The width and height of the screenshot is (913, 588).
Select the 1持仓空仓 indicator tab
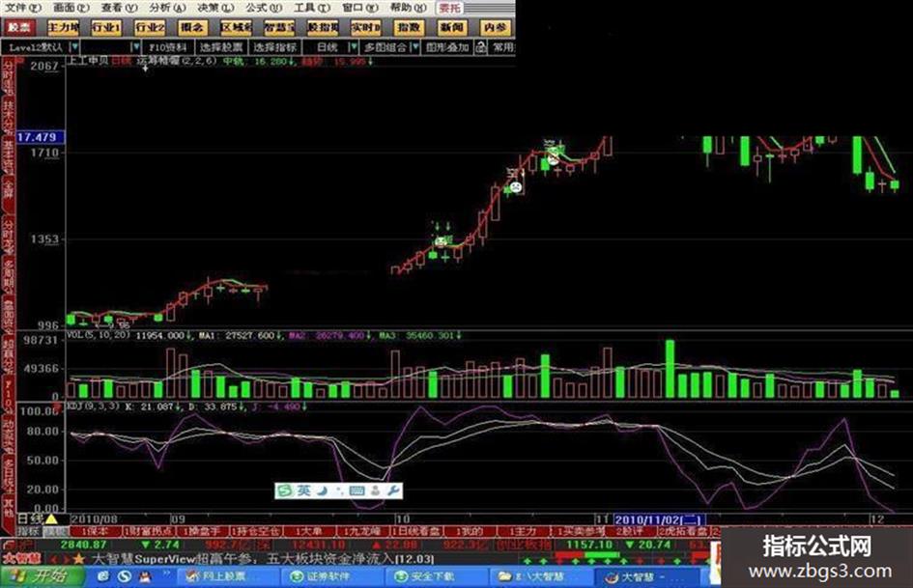256,532
